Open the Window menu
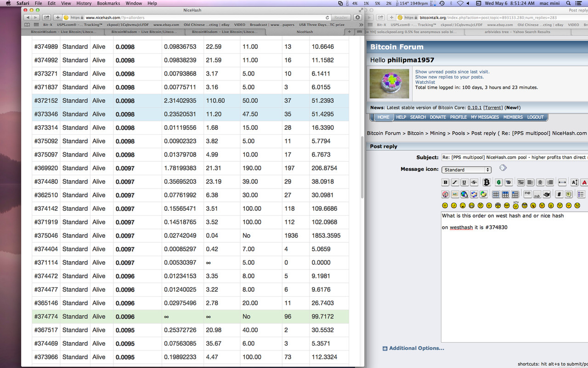Screen dimensions: 588x368 click(134, 3)
